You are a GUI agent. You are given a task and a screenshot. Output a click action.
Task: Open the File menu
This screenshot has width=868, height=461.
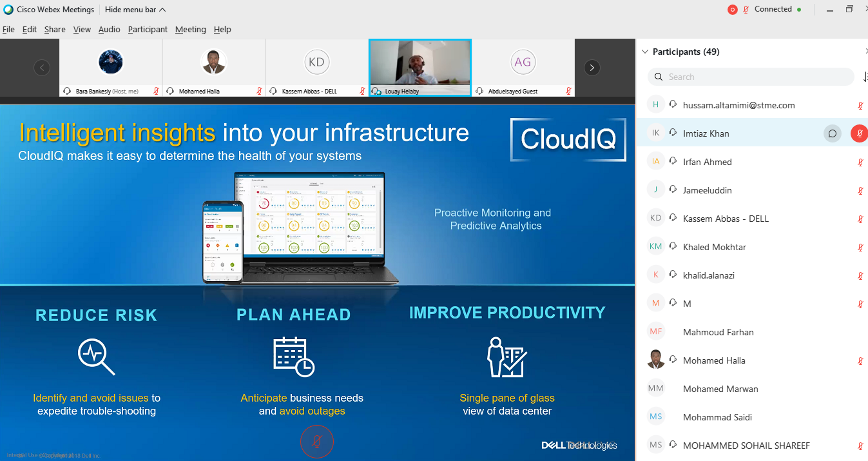8,30
